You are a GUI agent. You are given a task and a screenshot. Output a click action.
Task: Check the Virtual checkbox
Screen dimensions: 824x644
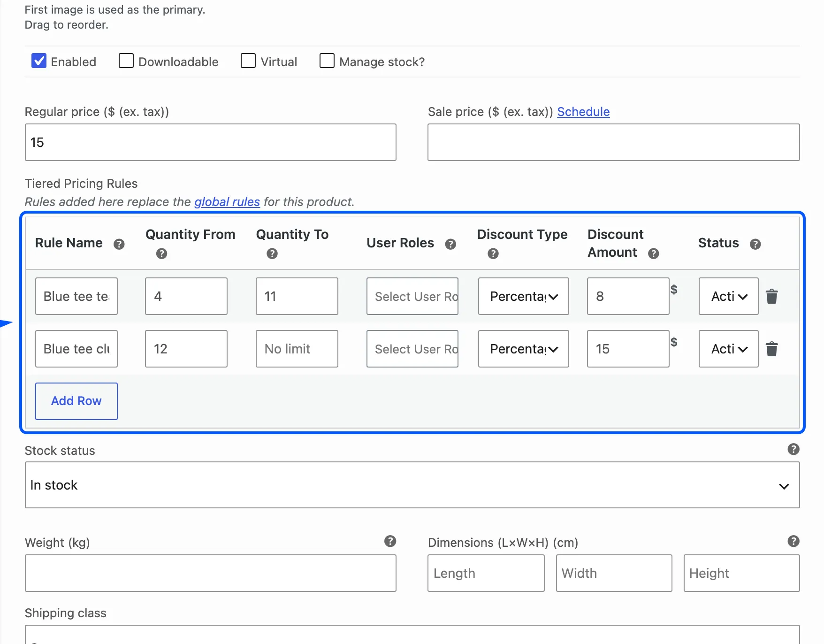[x=248, y=61]
